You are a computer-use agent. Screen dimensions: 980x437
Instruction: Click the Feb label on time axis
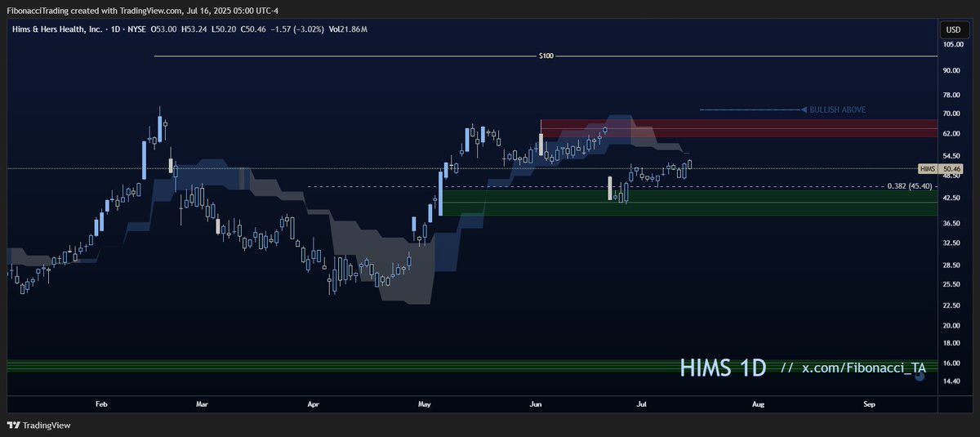(101, 404)
